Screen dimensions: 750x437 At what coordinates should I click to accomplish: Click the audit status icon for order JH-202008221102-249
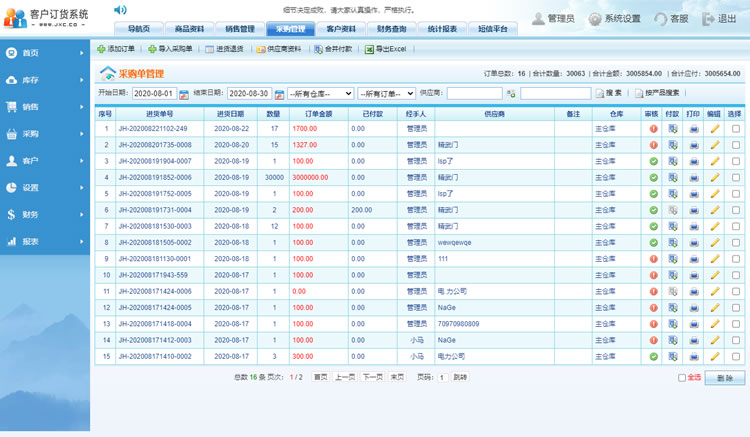pos(653,129)
